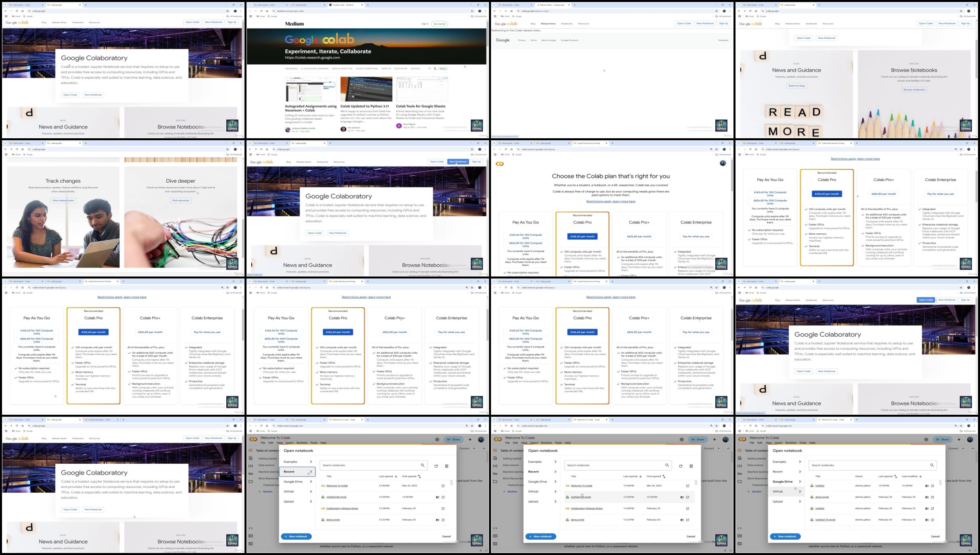Page scrollbar on the Choose the Colab plan page
Screen dimensions: 980x555
[x=732, y=176]
